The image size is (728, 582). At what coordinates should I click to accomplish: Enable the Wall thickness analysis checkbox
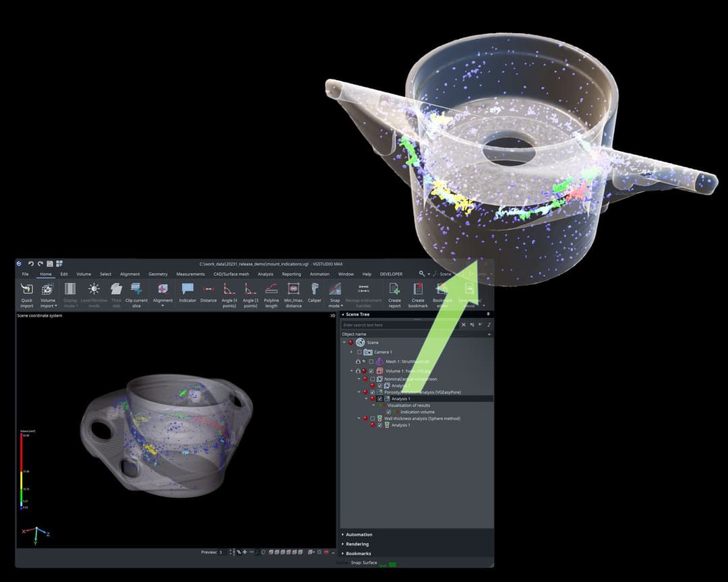tap(373, 418)
